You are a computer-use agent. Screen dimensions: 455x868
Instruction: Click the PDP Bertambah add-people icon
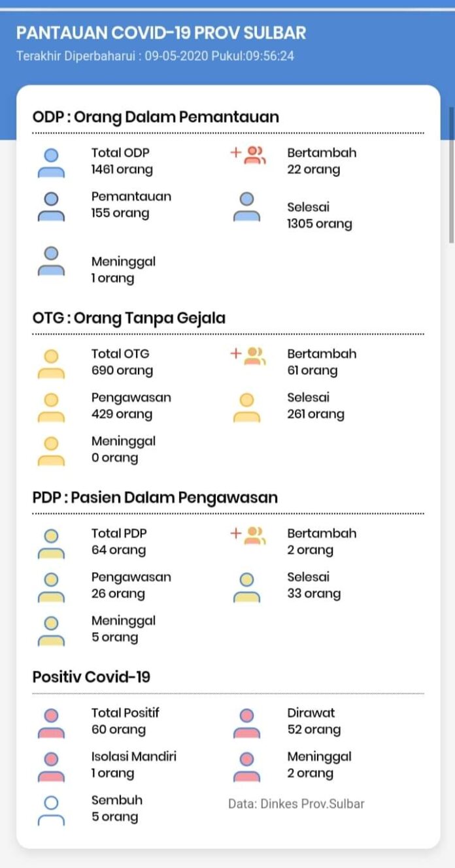click(248, 536)
